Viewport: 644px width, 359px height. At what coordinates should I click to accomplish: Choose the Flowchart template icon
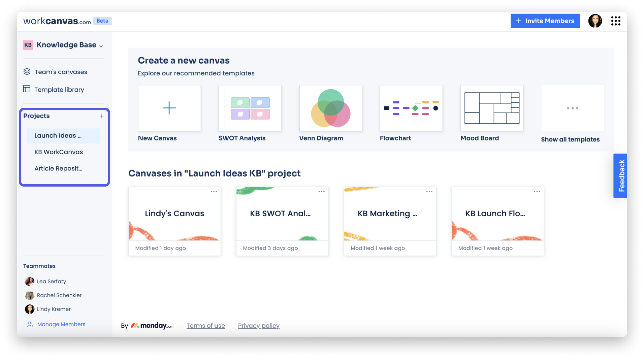coord(411,108)
